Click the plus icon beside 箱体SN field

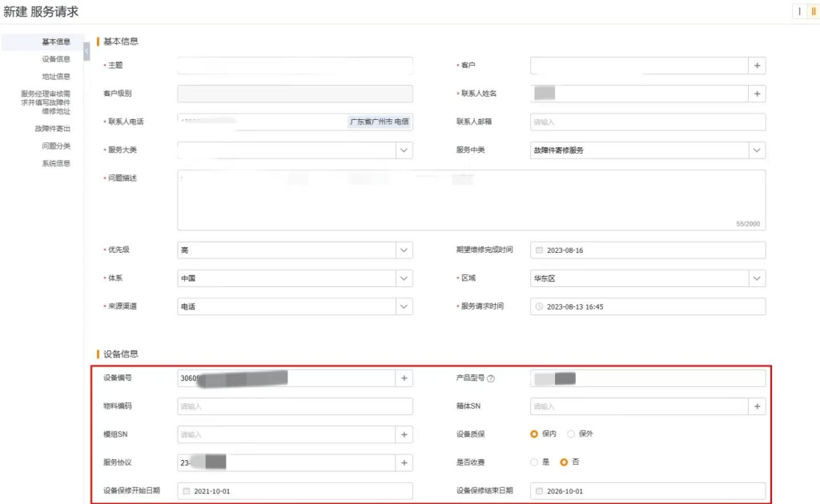point(757,406)
